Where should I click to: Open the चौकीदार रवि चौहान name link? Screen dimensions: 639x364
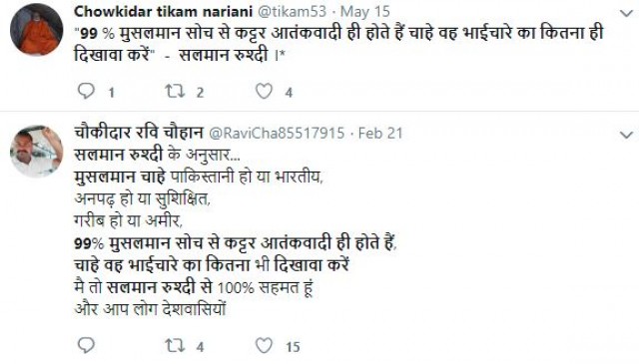coord(139,133)
